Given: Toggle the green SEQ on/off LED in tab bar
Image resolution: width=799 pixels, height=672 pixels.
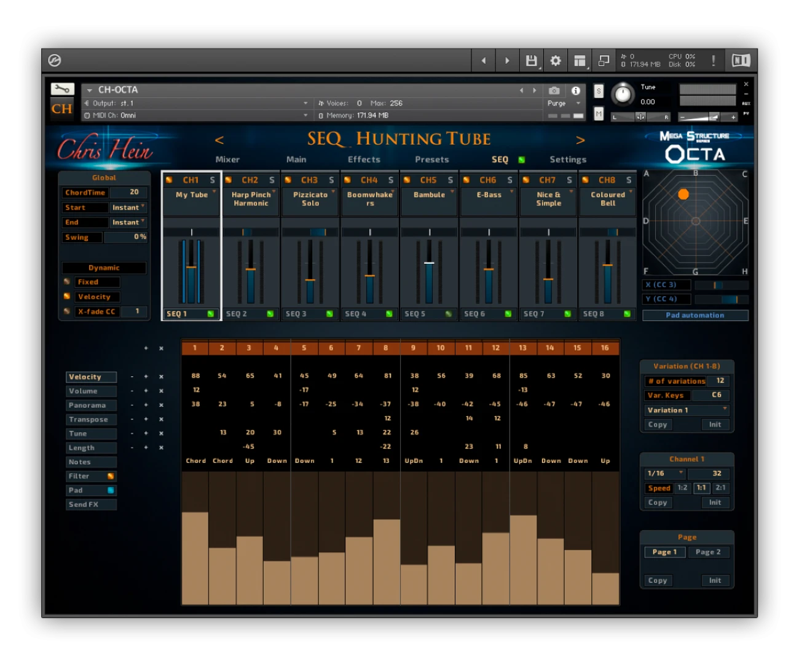Looking at the screenshot, I should click(522, 160).
